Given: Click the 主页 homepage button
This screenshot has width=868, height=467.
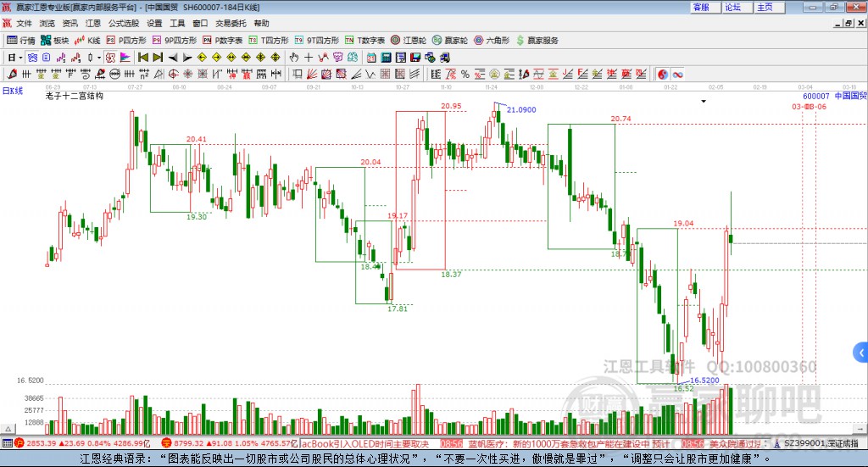Looking at the screenshot, I should click(769, 7).
